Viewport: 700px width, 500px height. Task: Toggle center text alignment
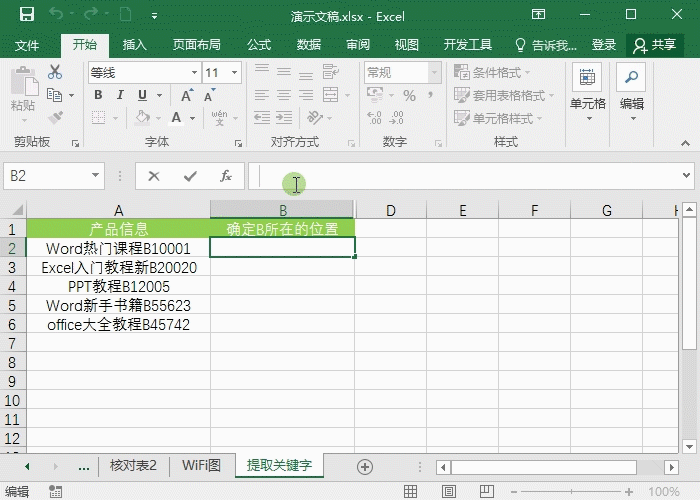coord(284,95)
